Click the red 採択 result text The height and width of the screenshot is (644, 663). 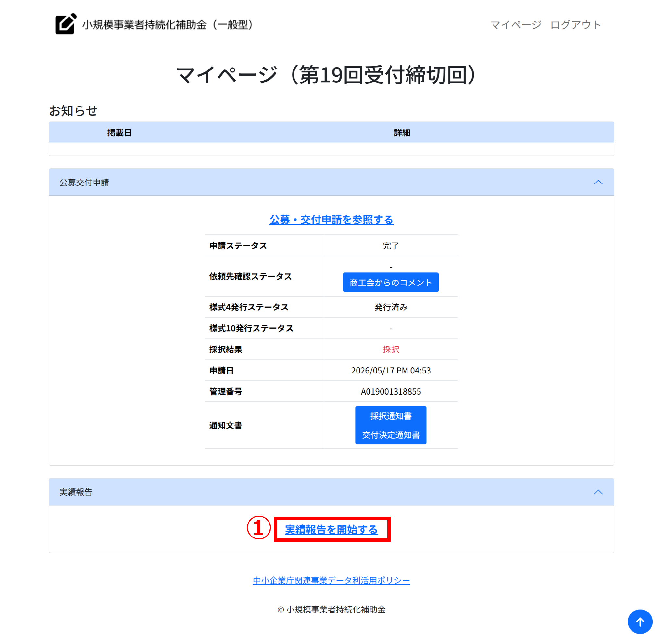[390, 349]
